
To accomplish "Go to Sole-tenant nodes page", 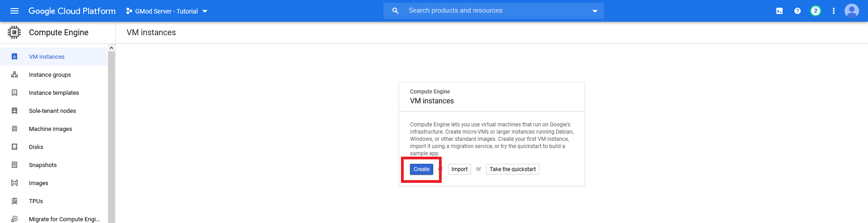I will [52, 111].
